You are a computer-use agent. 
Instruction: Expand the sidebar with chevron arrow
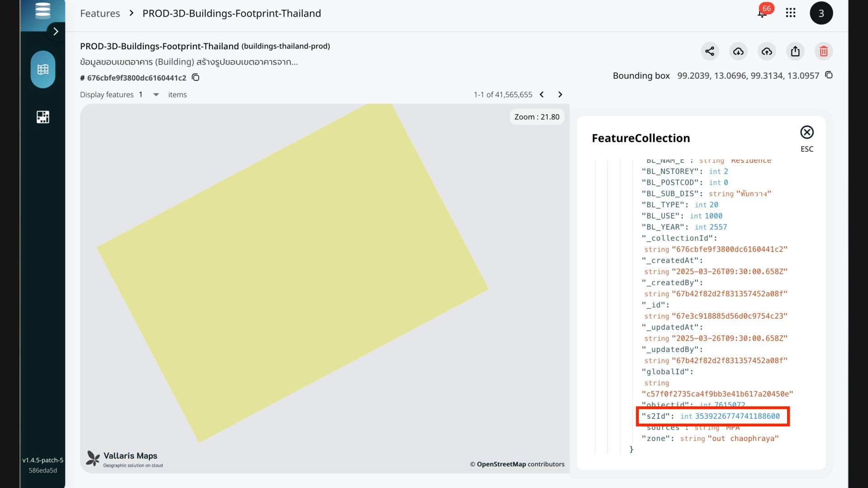56,31
